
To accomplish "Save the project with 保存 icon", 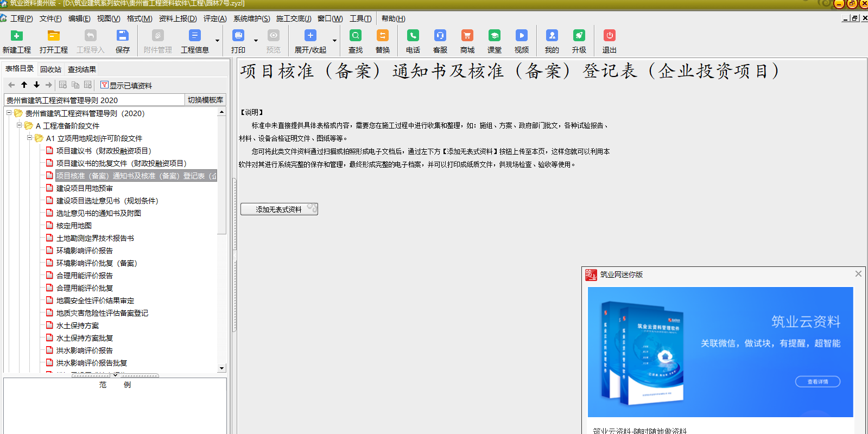I will tap(122, 36).
